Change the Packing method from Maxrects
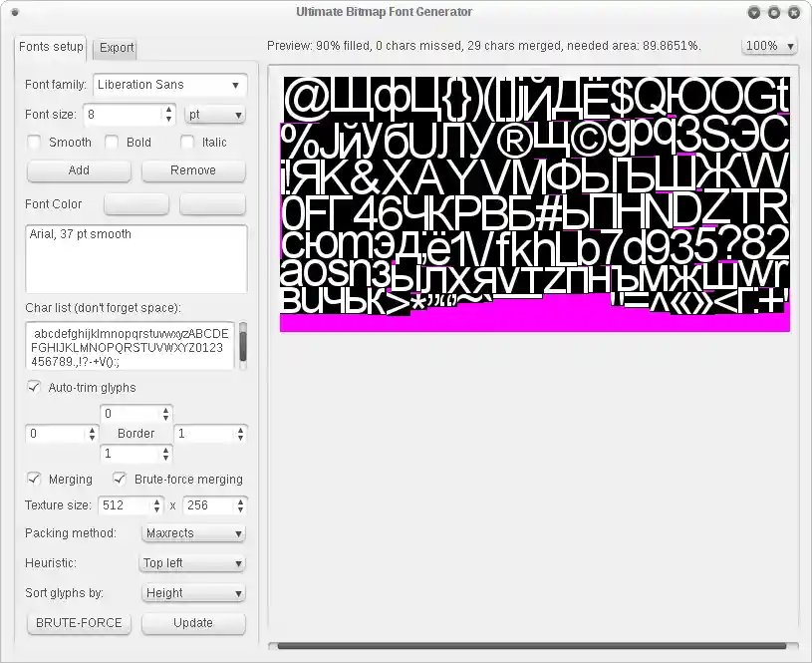Image resolution: width=812 pixels, height=663 pixels. coord(193,533)
